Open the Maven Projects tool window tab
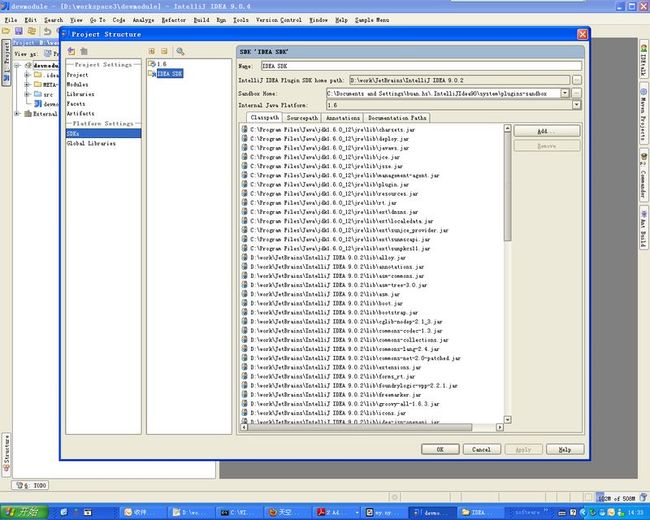The height and width of the screenshot is (520, 650). tap(644, 114)
